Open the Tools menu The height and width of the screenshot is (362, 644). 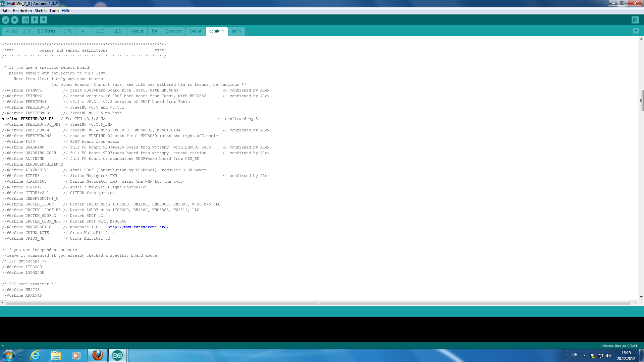54,11
